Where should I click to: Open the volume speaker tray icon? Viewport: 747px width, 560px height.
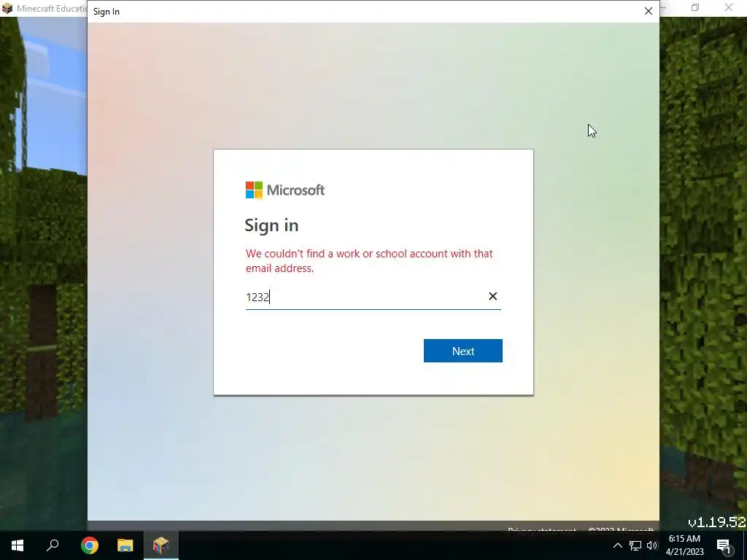651,545
